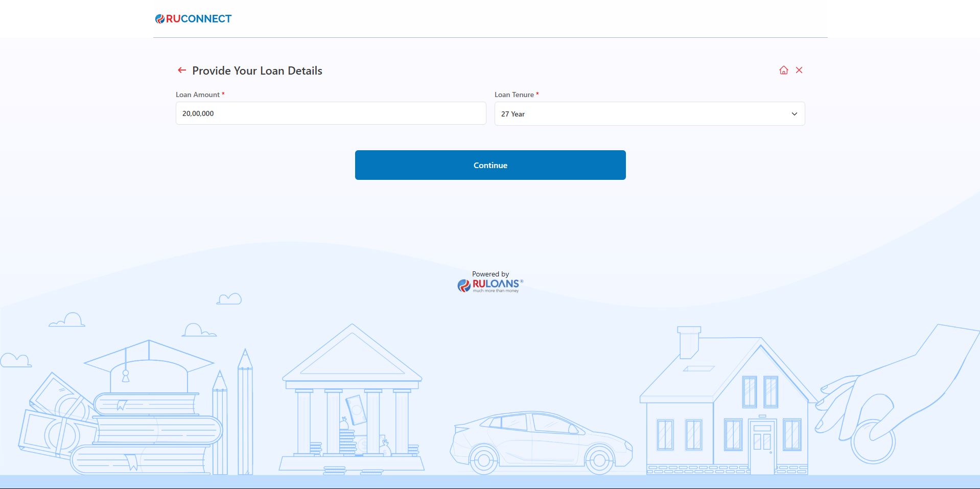Close the loan details form
Viewport: 980px width, 489px height.
[799, 71]
